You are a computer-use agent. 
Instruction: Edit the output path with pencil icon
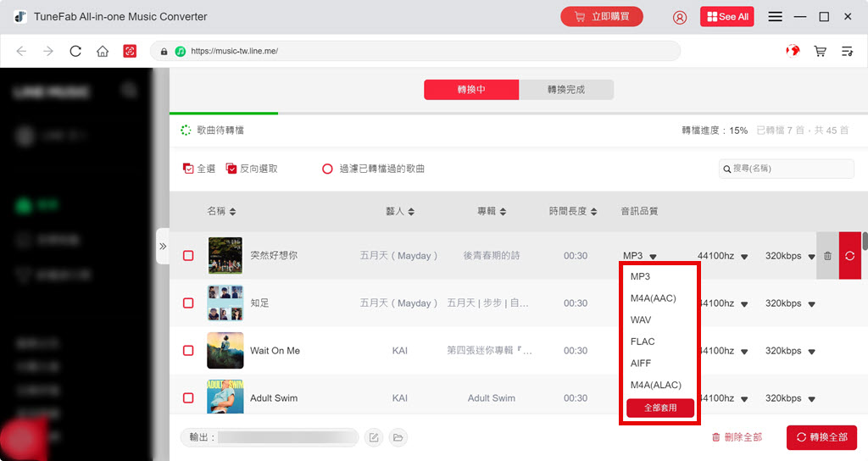point(374,438)
